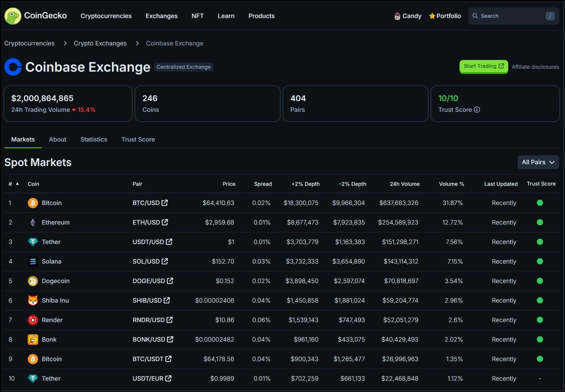This screenshot has width=565, height=392.
Task: Select the Markets tab
Action: pyautogui.click(x=23, y=140)
